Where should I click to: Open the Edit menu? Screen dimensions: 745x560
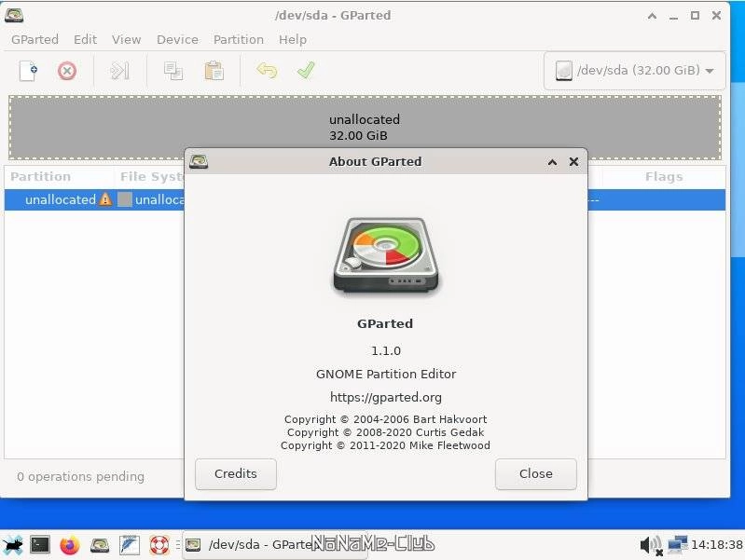[x=85, y=39]
